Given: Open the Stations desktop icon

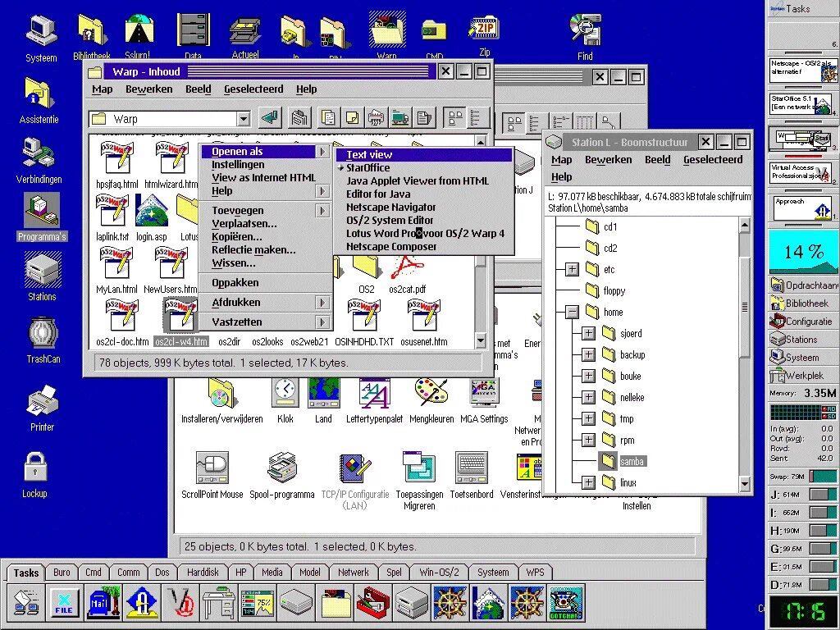Looking at the screenshot, I should point(42,270).
